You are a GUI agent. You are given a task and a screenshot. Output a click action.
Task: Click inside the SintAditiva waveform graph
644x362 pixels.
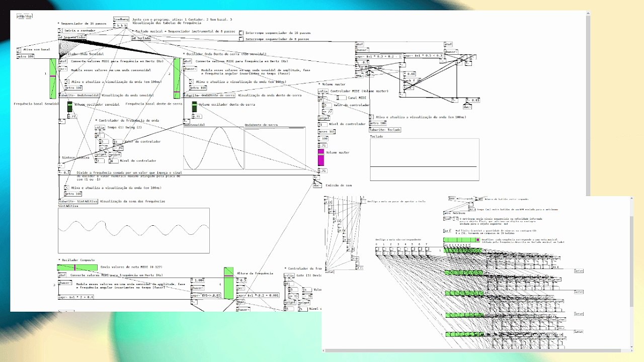pos(134,230)
